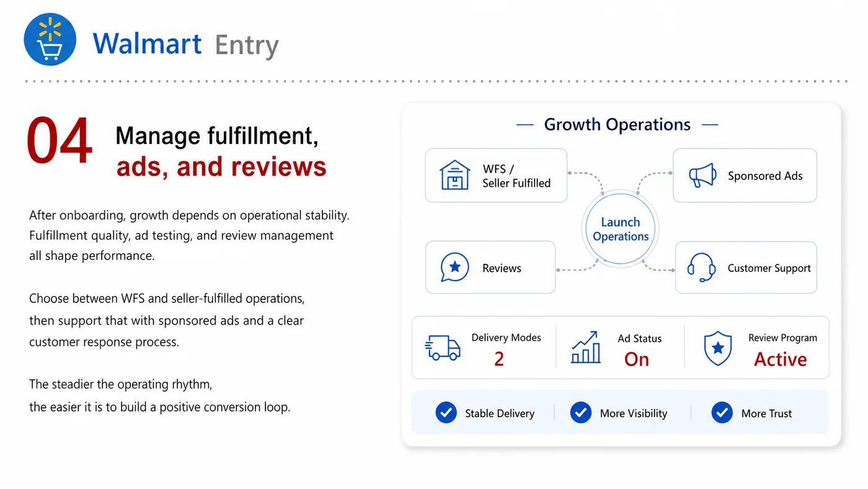Click the More Trust text
868x489 pixels.
tap(766, 413)
